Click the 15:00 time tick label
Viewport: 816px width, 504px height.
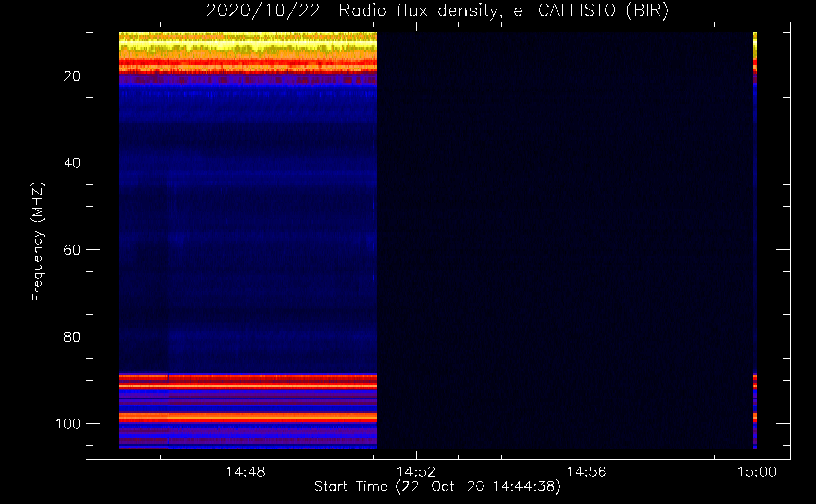point(756,472)
